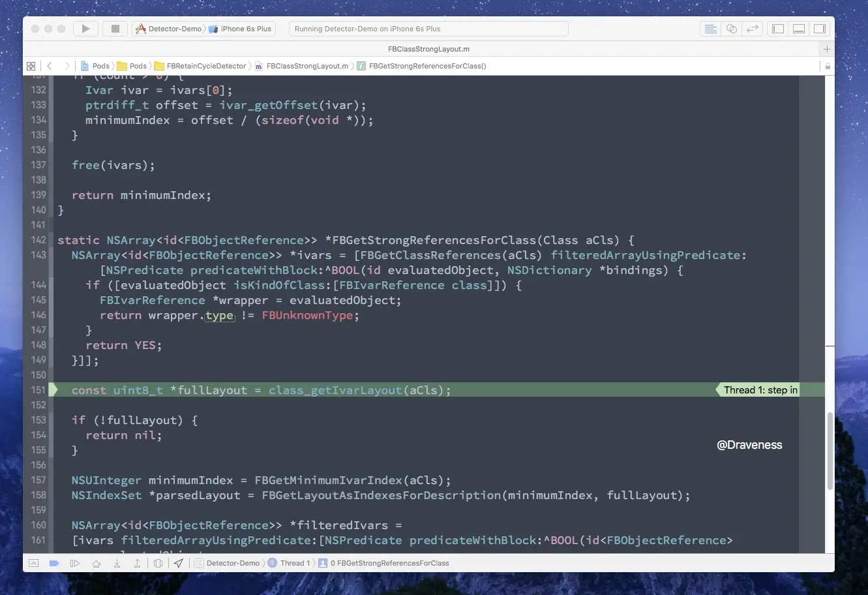This screenshot has height=595, width=868.
Task: Toggle breakpoints activation
Action: point(55,563)
